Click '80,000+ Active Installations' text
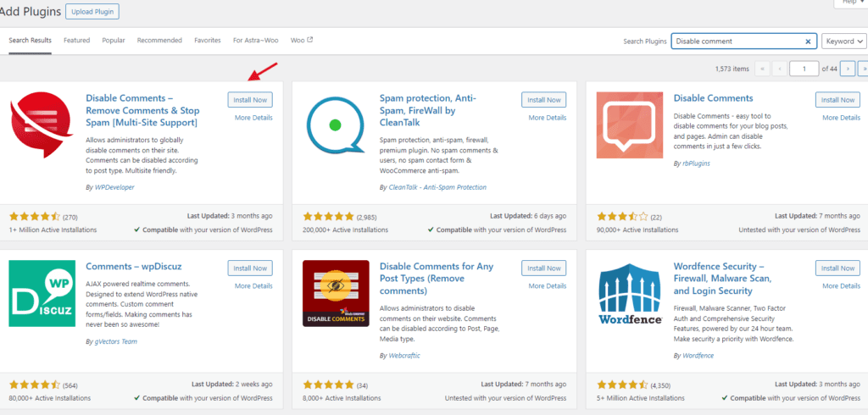Viewport: 868px width, 415px height. click(50, 398)
